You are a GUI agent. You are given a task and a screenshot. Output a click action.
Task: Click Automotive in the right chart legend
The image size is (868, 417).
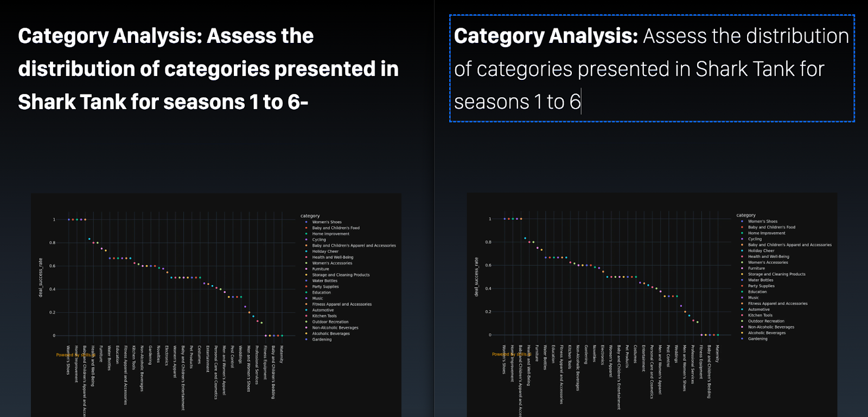click(x=759, y=309)
